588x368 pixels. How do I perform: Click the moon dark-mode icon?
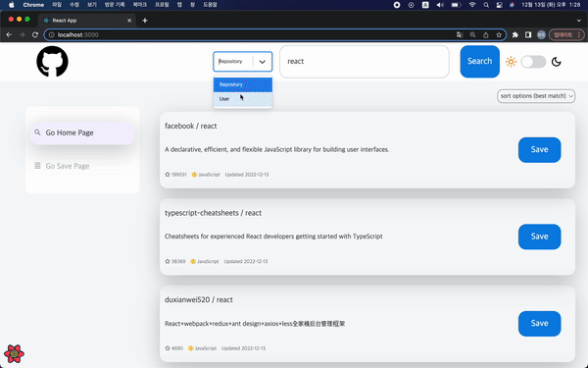coord(557,62)
